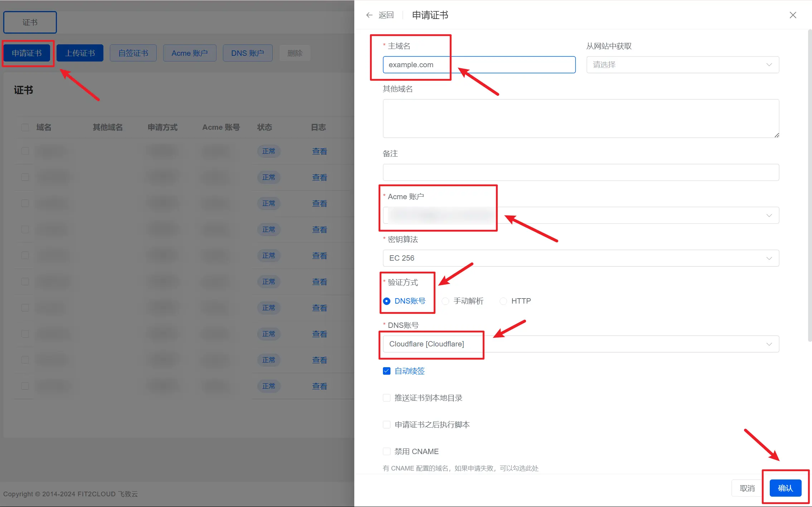Enable the 禁用 CNAME checkbox
This screenshot has width=812, height=507.
pyautogui.click(x=386, y=452)
